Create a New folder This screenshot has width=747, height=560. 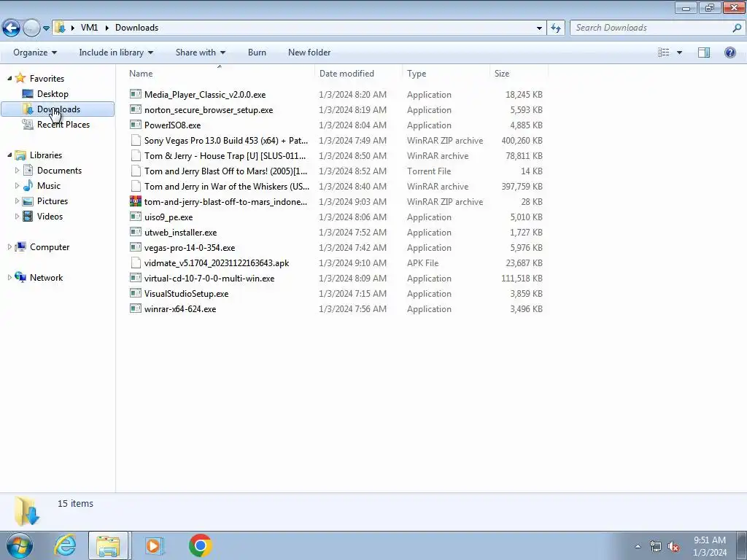click(309, 52)
